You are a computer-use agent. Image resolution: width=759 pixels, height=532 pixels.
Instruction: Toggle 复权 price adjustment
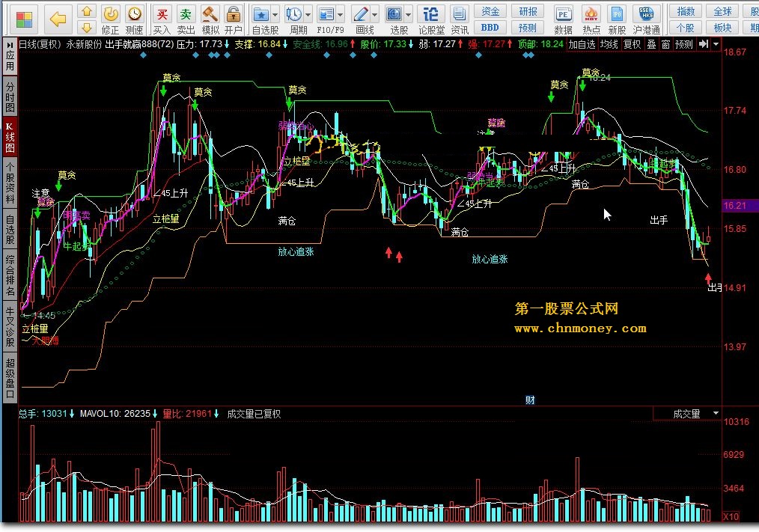click(632, 44)
